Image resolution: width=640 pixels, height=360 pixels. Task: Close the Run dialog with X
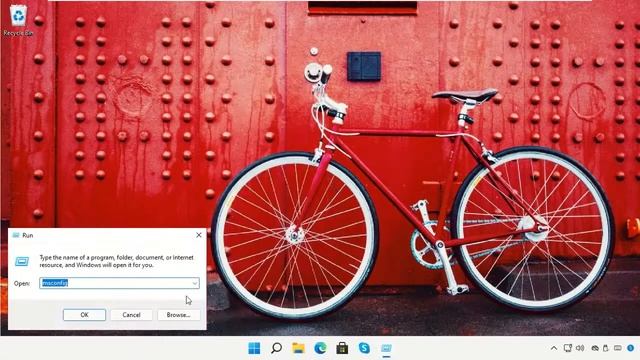199,235
